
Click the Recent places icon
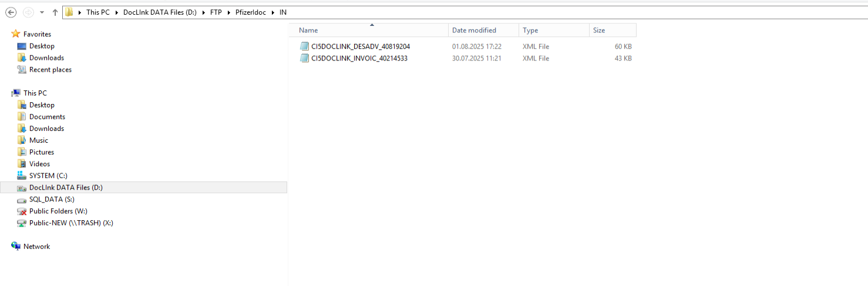(x=22, y=69)
